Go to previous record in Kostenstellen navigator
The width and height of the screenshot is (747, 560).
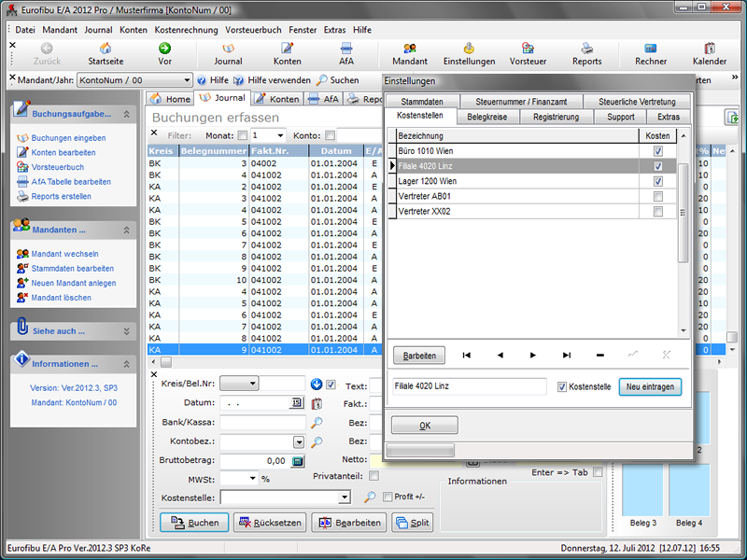pyautogui.click(x=500, y=356)
